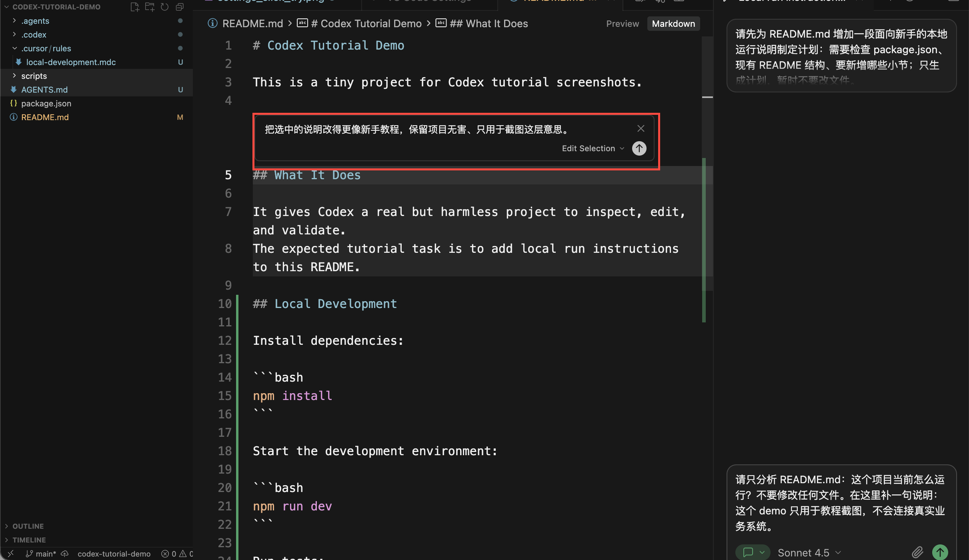Click the '# Codex Tutorial Demo' heading line

328,46
